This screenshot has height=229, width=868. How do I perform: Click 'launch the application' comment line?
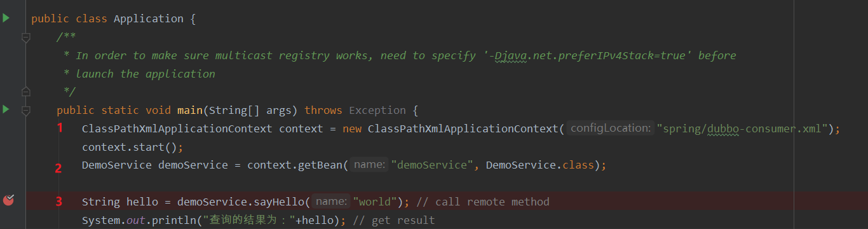point(146,74)
